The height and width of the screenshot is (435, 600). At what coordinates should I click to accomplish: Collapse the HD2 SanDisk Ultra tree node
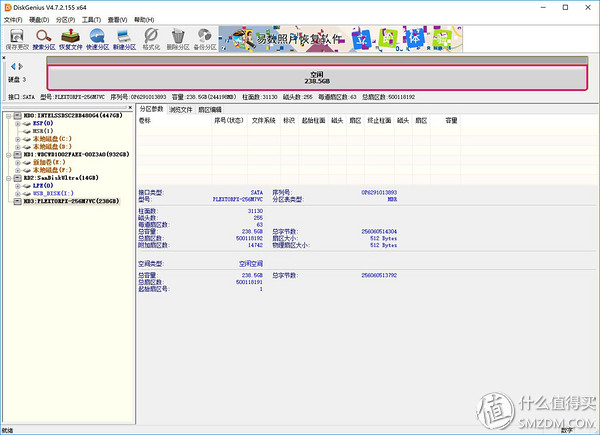point(8,178)
